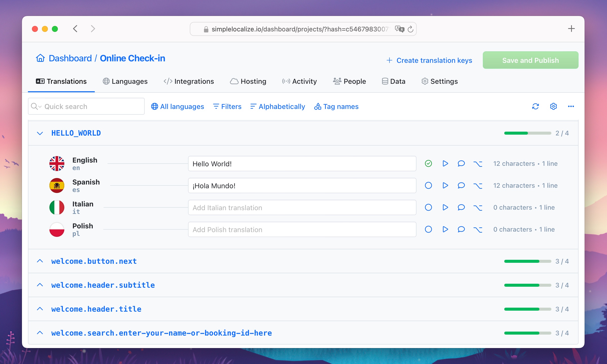Toggle status circle for Spanish translation
The width and height of the screenshot is (607, 364).
(428, 185)
